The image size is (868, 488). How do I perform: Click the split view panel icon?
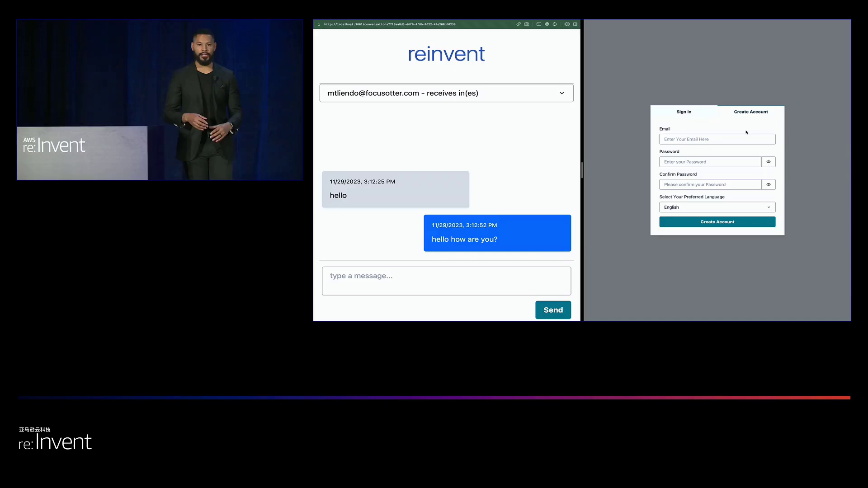tap(575, 24)
